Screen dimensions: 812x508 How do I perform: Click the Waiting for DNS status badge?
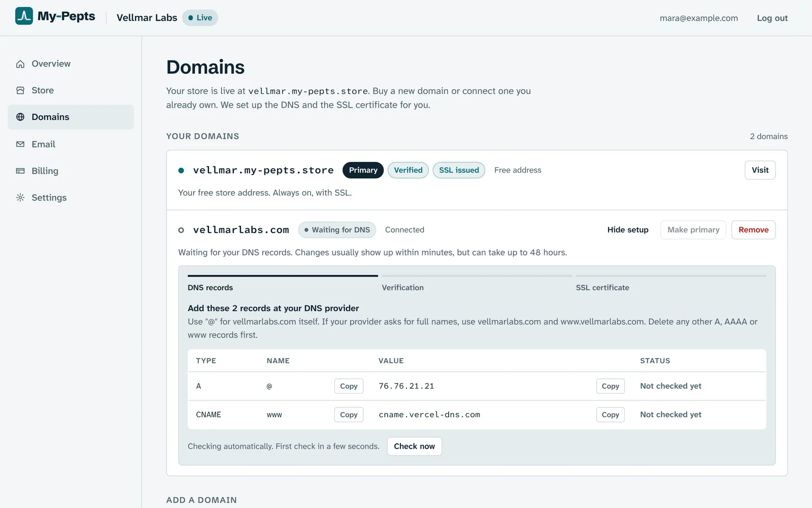(337, 230)
